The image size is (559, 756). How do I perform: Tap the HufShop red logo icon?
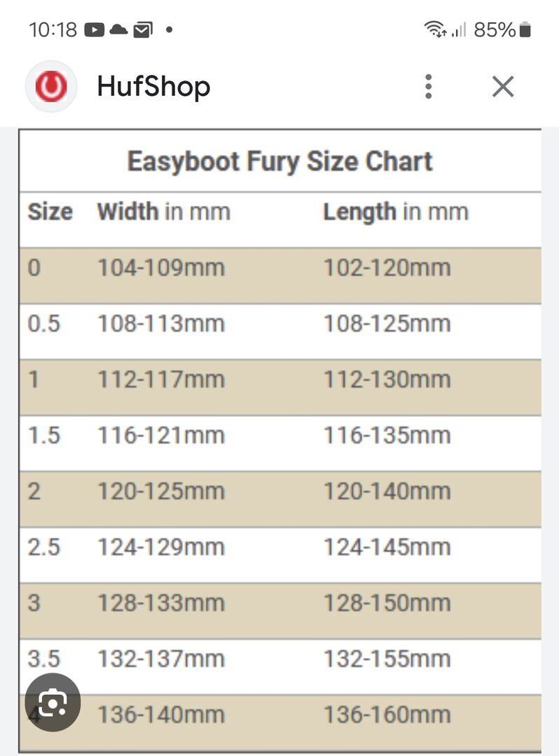pos(50,87)
